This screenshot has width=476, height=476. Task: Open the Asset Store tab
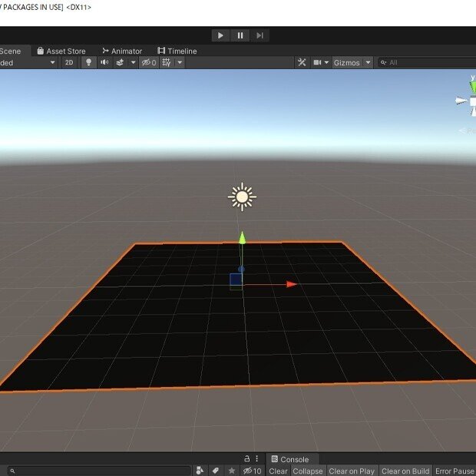pos(61,51)
